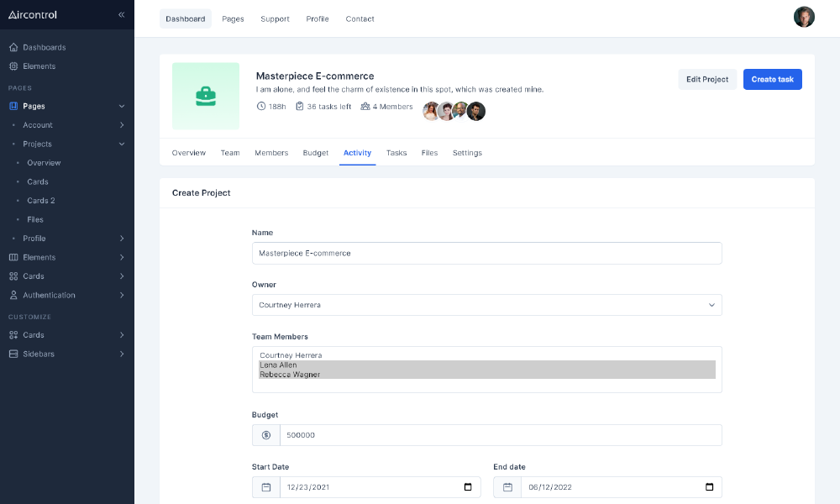The height and width of the screenshot is (504, 840).
Task: Click the Authentication user icon in sidebar
Action: (x=13, y=295)
